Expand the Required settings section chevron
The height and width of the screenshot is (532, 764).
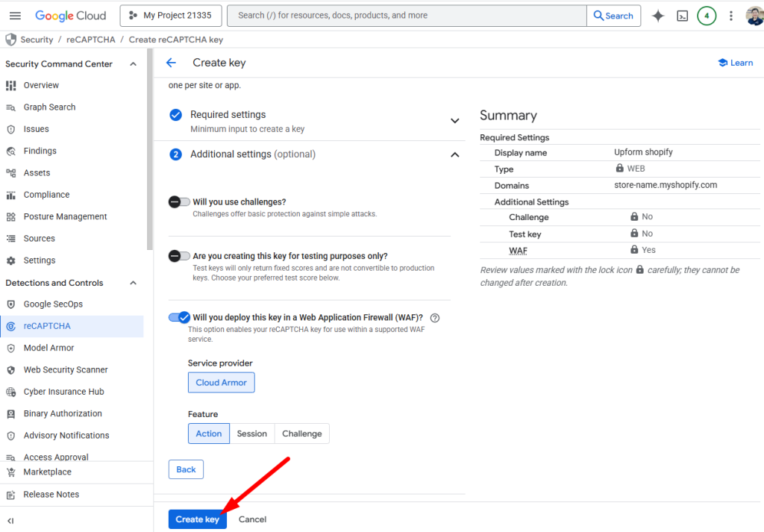pos(454,121)
